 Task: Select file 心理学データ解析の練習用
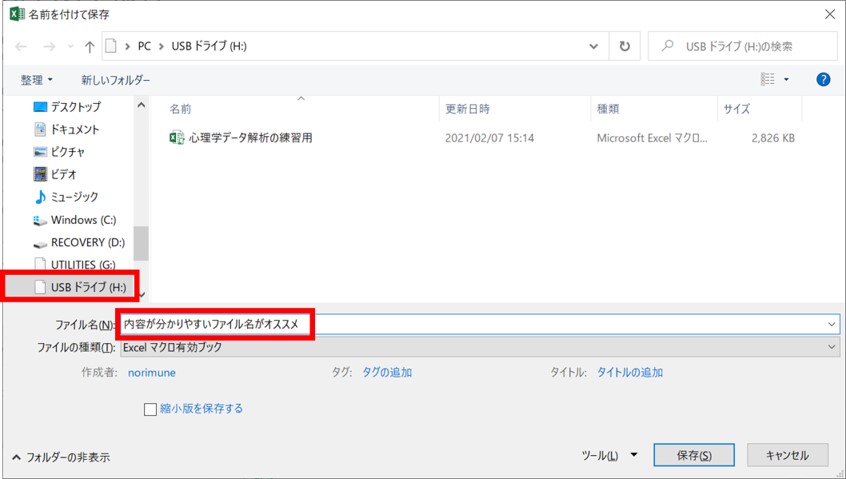[x=250, y=138]
